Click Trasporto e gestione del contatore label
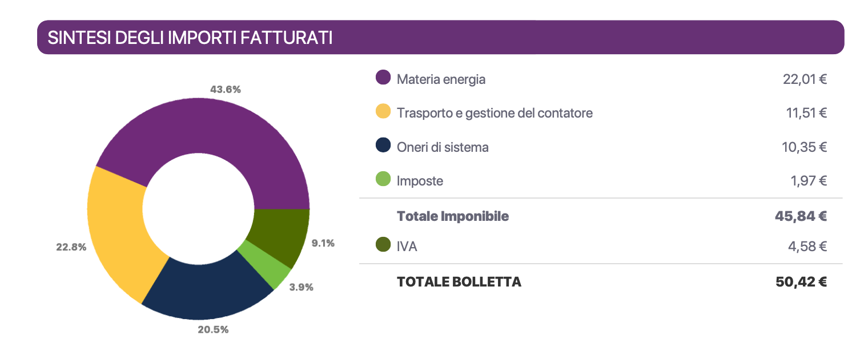This screenshot has width=868, height=347. click(495, 113)
